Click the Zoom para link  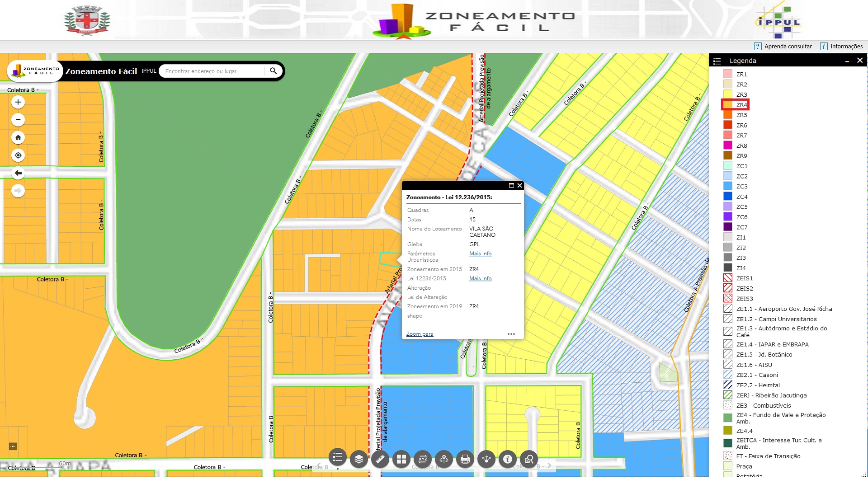(x=420, y=334)
